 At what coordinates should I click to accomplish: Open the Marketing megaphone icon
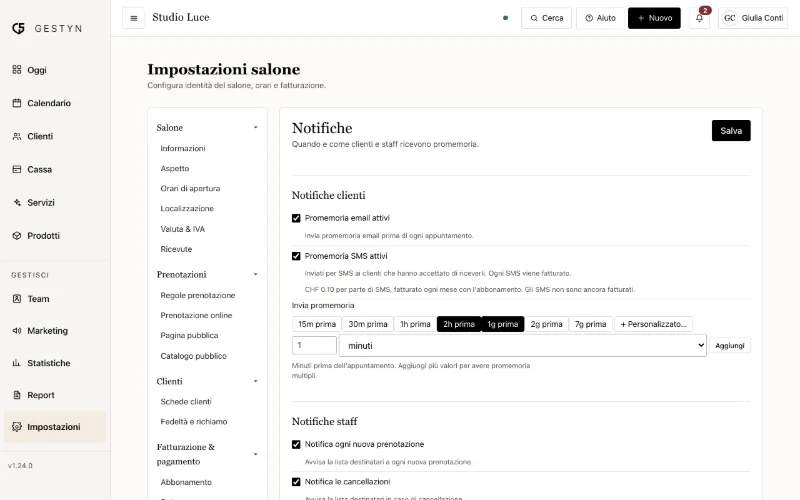pos(17,331)
